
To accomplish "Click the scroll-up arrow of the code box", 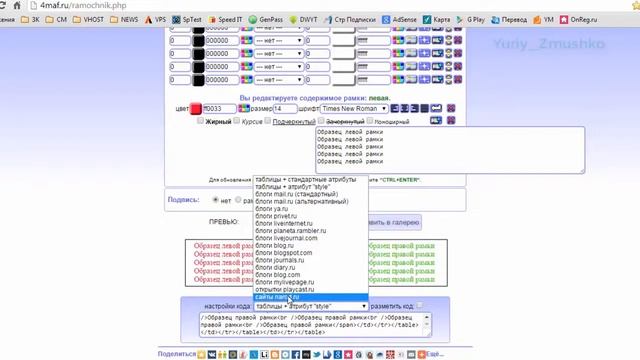I will [x=427, y=317].
